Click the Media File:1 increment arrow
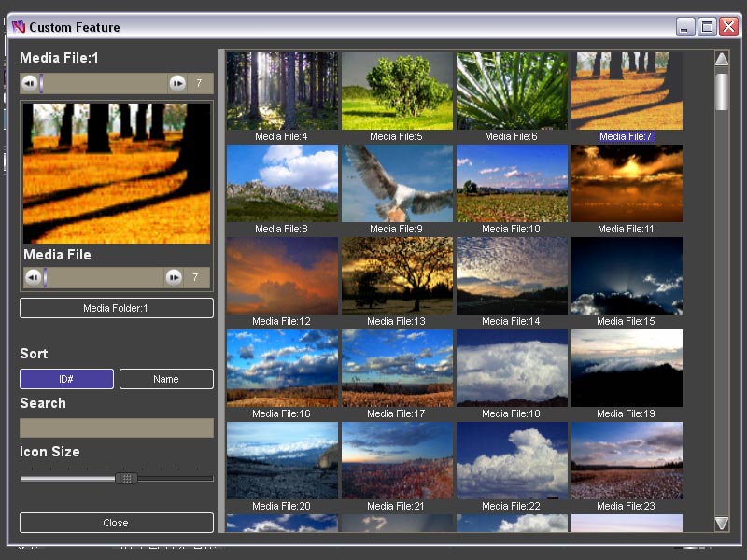 pos(177,84)
